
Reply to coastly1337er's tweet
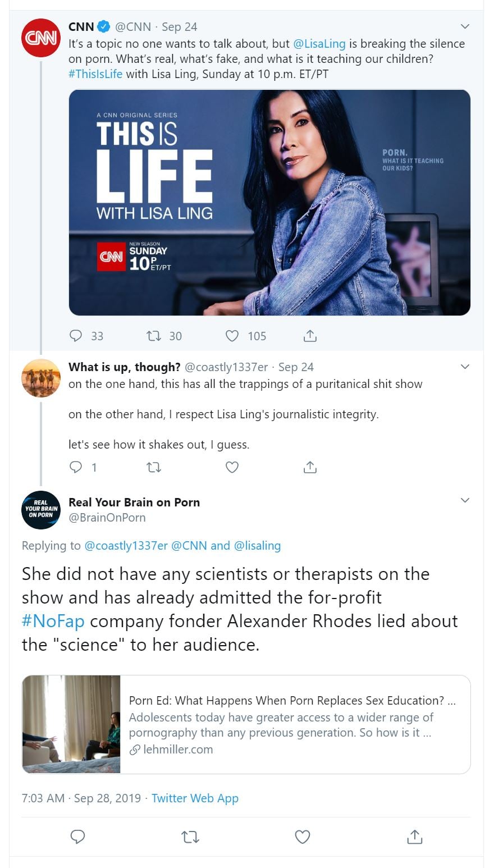[76, 467]
